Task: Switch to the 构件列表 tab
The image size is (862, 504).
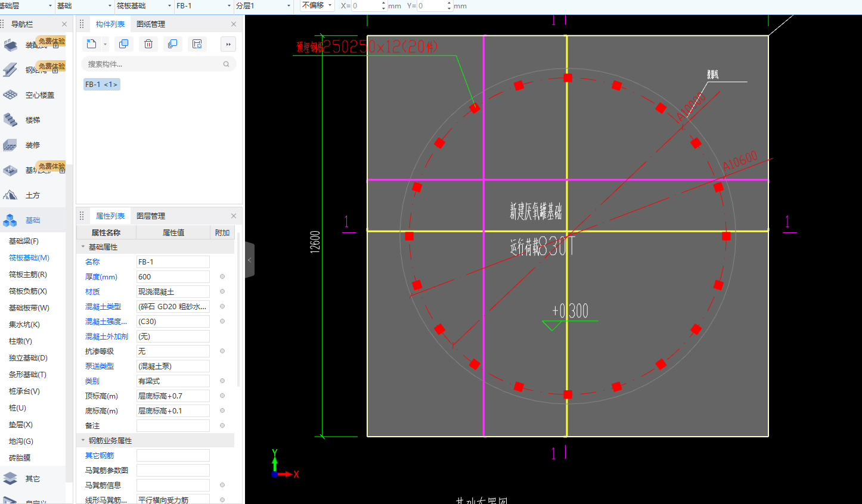Action: (110, 24)
